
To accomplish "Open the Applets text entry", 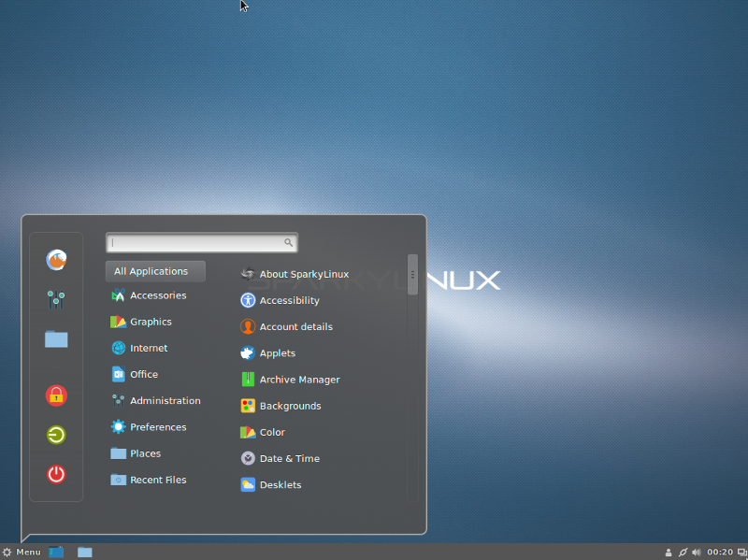I will 277,353.
